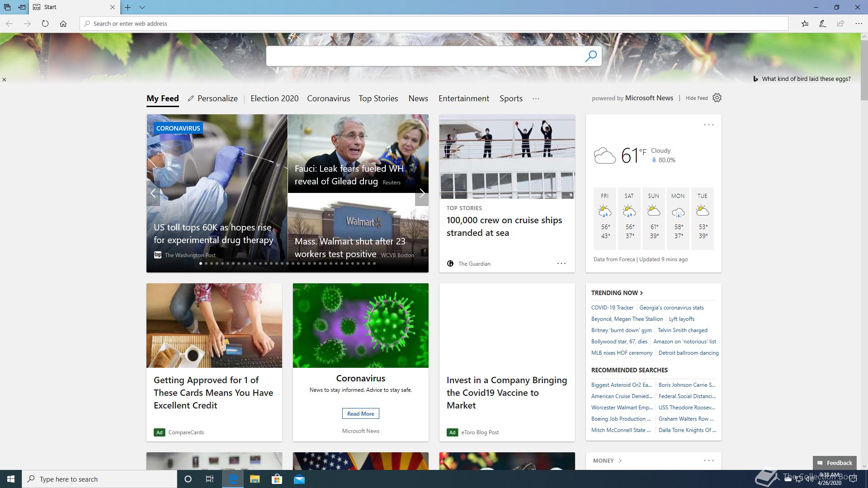Viewport: 868px width, 488px height.
Task: Click the browser Back arrow
Action: pyautogui.click(x=9, y=23)
